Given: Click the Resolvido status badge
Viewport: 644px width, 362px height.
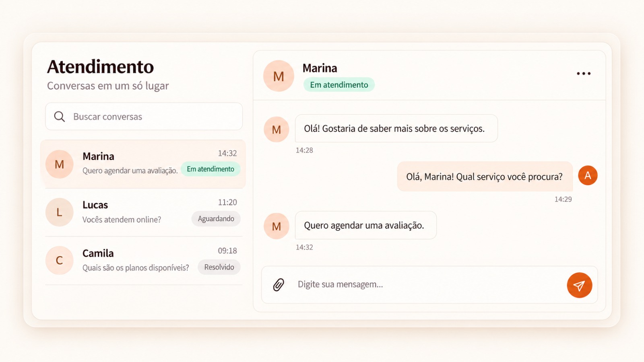Looking at the screenshot, I should point(219,267).
